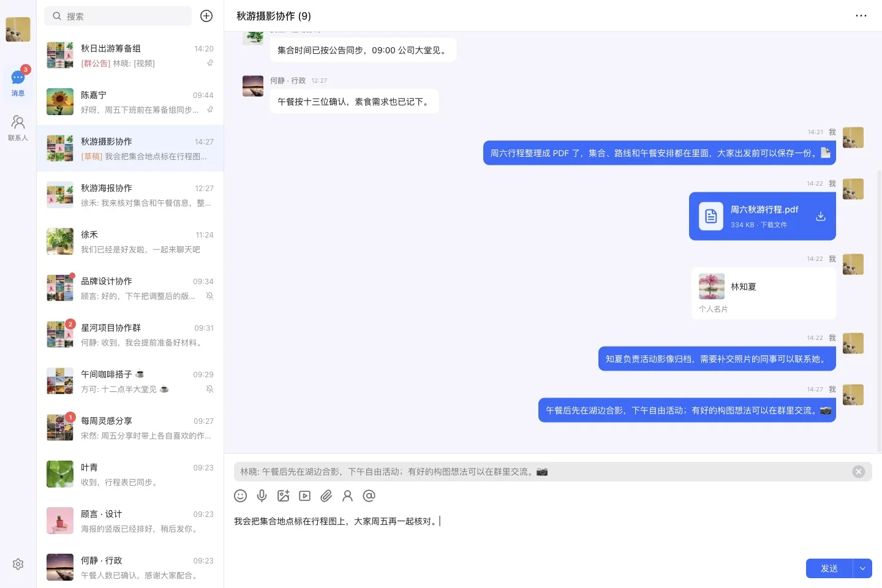The width and height of the screenshot is (882, 588).
Task: Open the 午间咖啡搭子 chat
Action: coord(130,381)
